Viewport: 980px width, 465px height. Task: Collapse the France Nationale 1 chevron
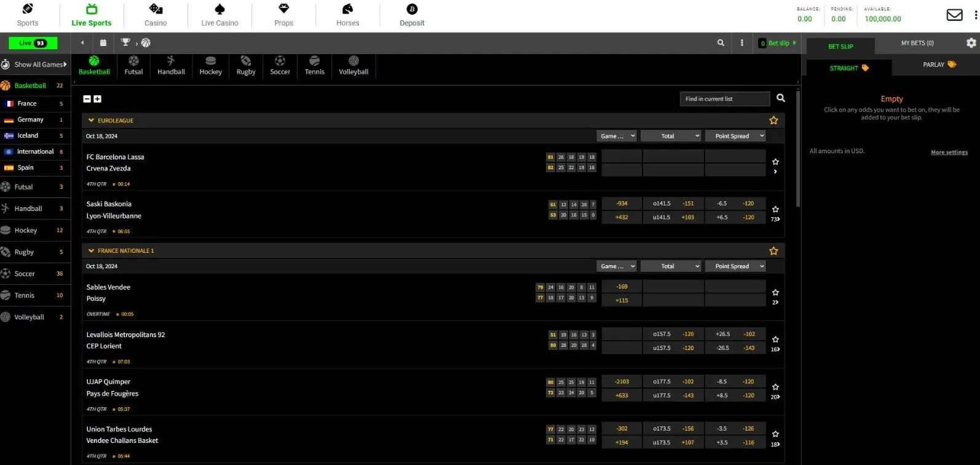91,251
